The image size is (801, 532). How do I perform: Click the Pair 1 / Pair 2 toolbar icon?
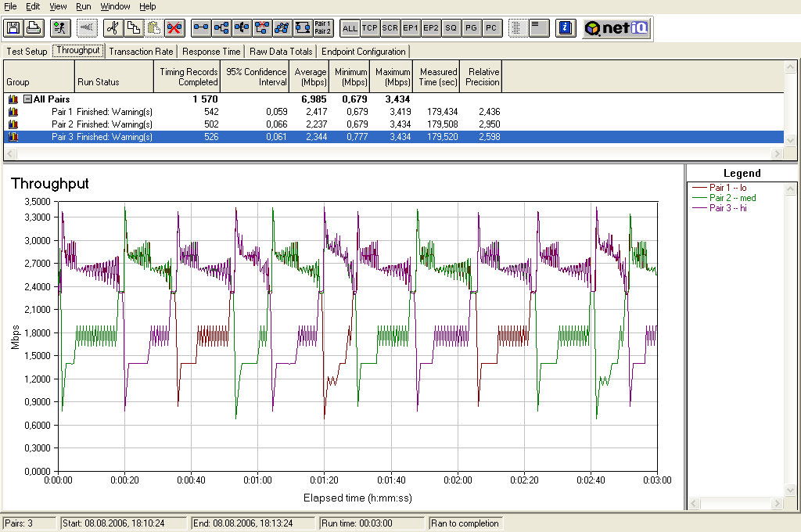click(323, 28)
